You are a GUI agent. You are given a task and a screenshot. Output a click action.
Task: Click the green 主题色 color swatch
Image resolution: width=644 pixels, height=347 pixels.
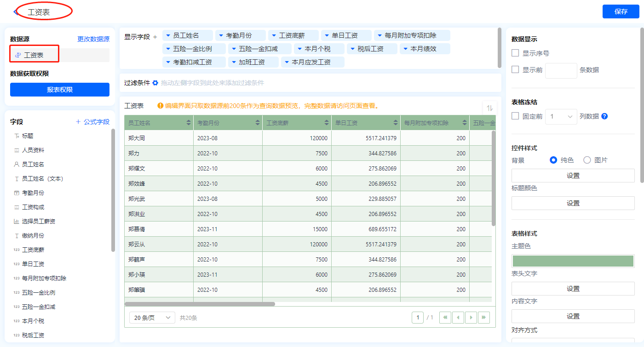point(573,261)
